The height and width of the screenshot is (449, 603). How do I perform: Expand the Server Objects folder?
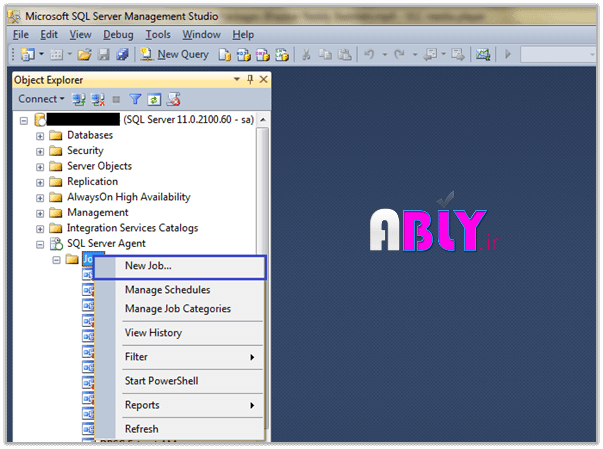tap(40, 167)
